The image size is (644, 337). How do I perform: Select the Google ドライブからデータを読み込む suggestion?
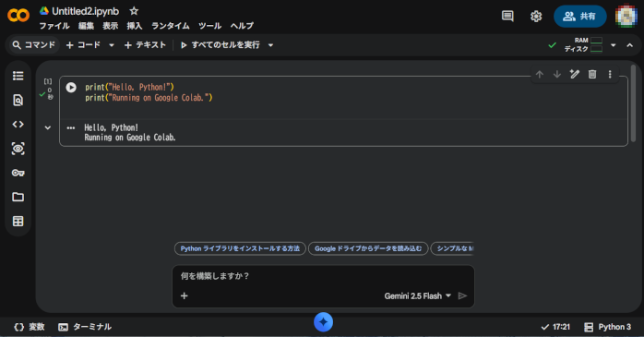point(368,248)
